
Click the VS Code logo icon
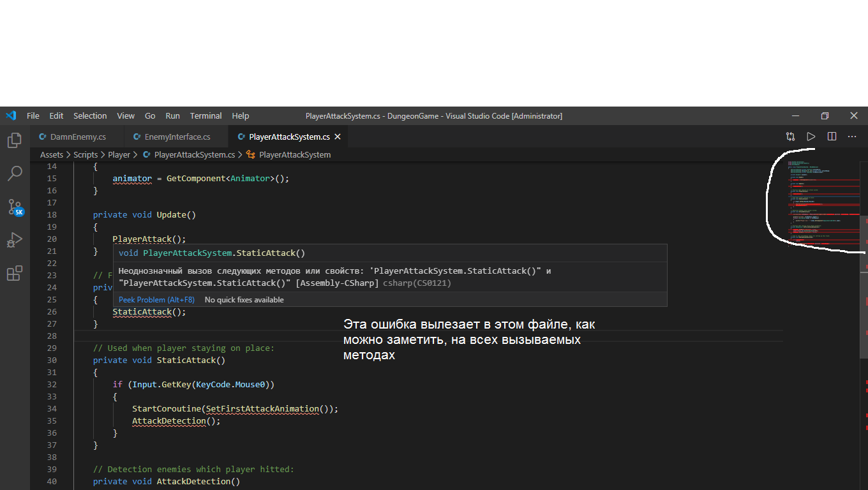10,115
